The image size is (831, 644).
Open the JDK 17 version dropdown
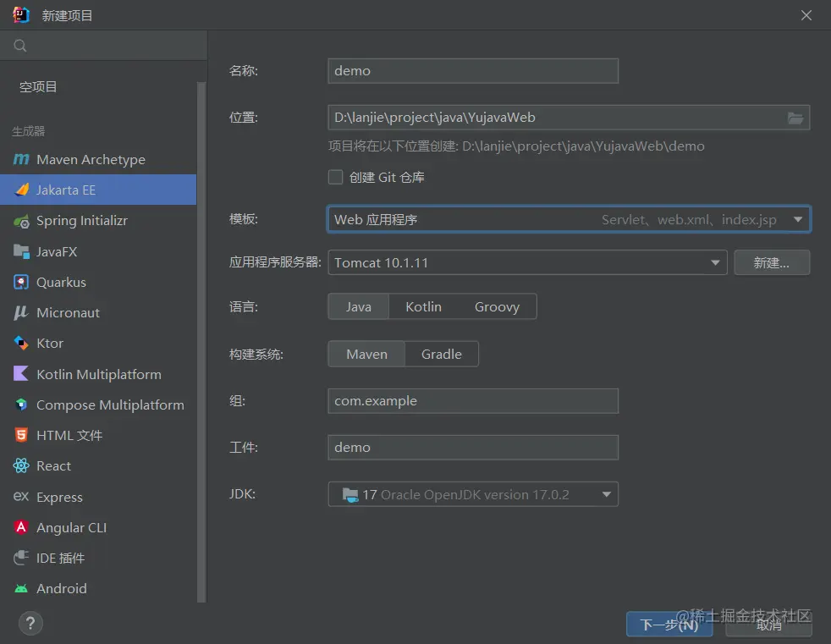(473, 494)
